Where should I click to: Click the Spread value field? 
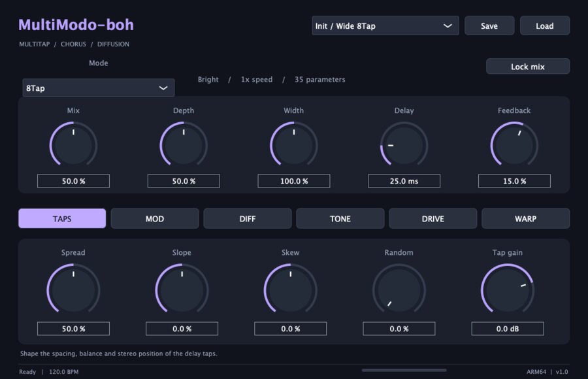point(73,329)
